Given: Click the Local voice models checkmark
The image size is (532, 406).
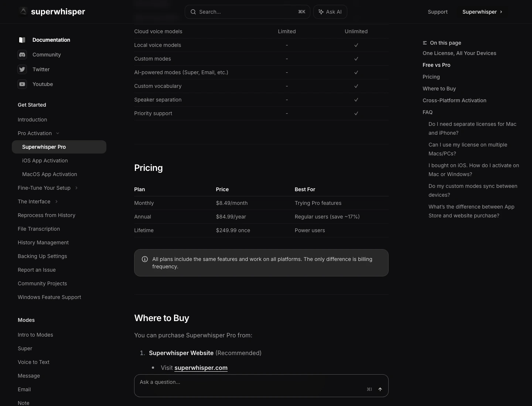Looking at the screenshot, I should click(356, 45).
